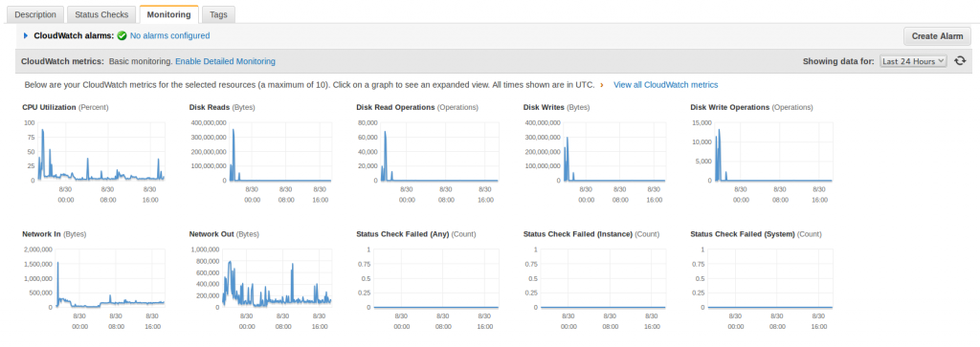980x347 pixels.
Task: Click the No alarms configured link
Action: coord(170,36)
